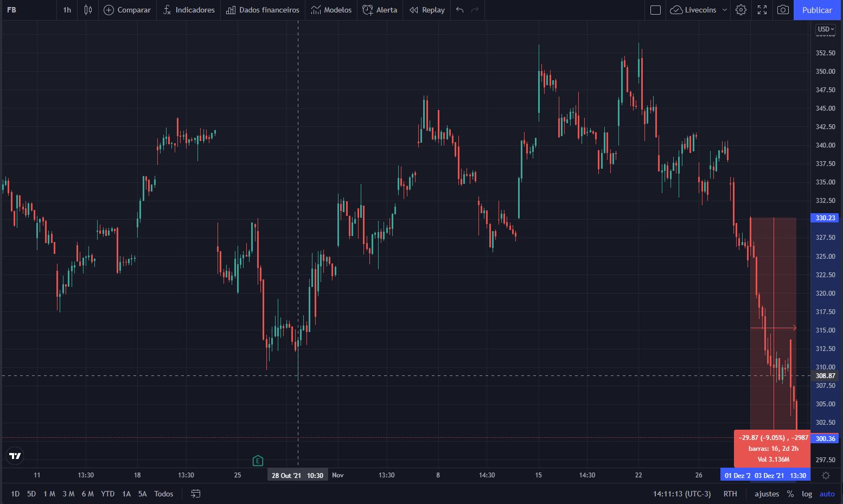Select the 1 M time range

(x=49, y=494)
